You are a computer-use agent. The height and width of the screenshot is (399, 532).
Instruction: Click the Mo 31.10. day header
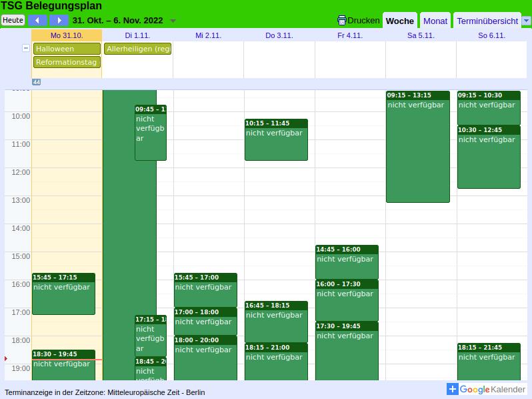(x=67, y=35)
